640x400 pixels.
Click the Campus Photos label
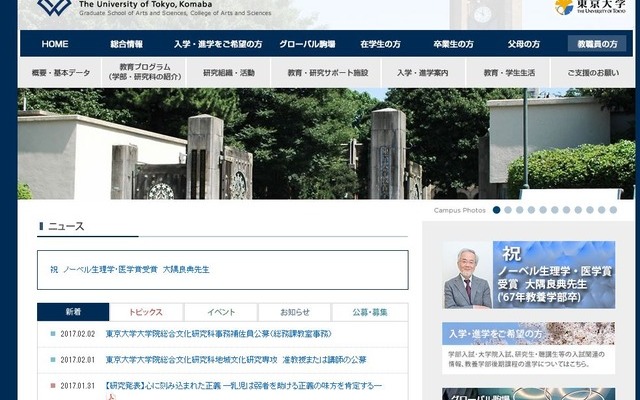click(460, 210)
